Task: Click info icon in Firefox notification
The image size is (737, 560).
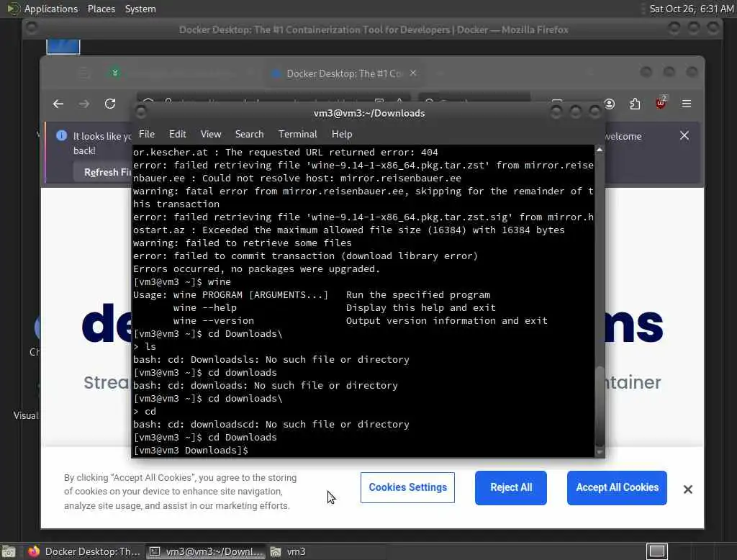Action: tap(62, 135)
